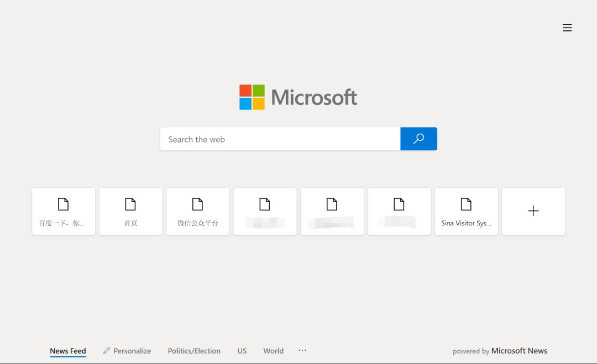Screen dimensions: 597x364
Task: Open the blurred tile left of Sina Visitor
Action: click(x=399, y=212)
